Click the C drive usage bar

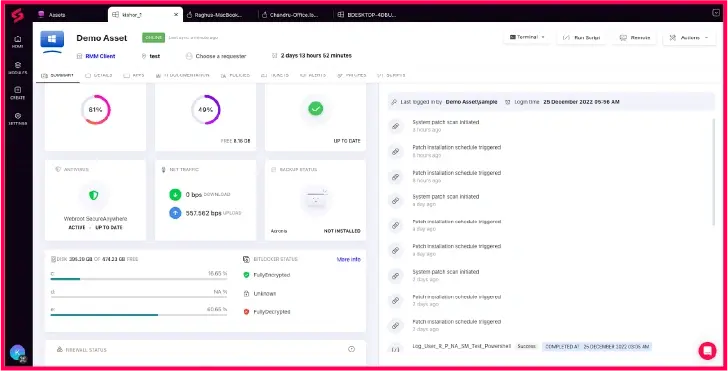pos(139,279)
